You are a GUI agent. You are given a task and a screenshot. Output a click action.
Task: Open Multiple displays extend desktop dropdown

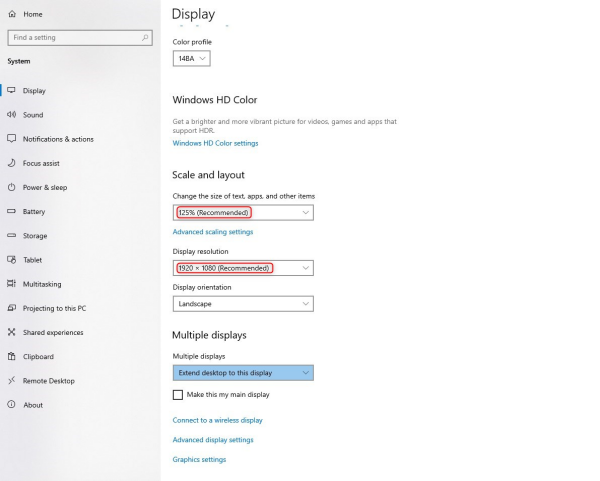(243, 373)
